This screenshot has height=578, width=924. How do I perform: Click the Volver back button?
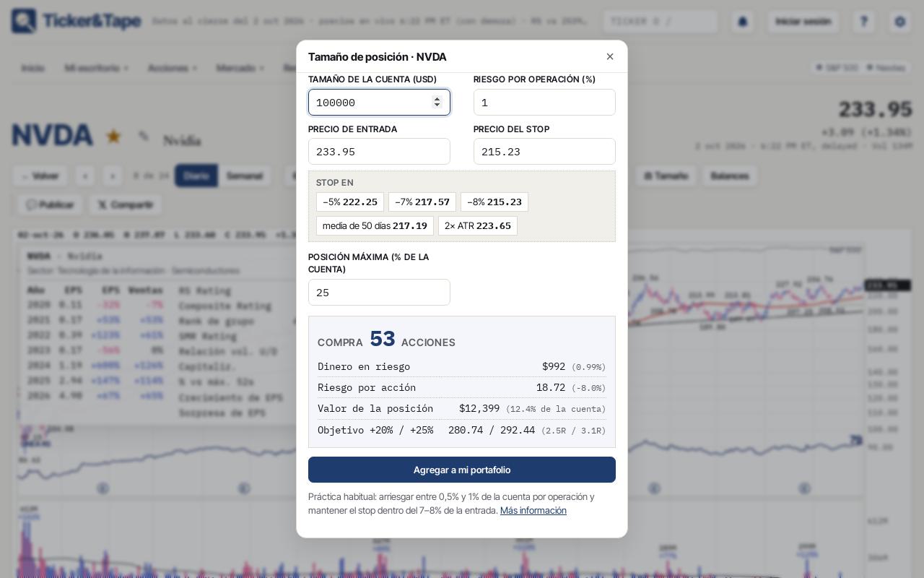pyautogui.click(x=40, y=176)
